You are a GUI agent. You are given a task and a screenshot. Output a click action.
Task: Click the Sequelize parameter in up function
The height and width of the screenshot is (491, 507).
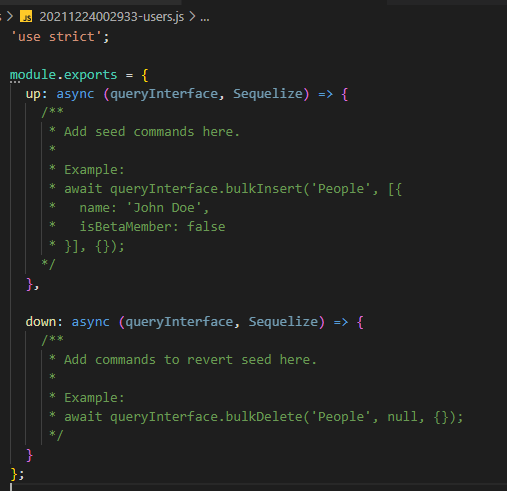click(x=268, y=94)
